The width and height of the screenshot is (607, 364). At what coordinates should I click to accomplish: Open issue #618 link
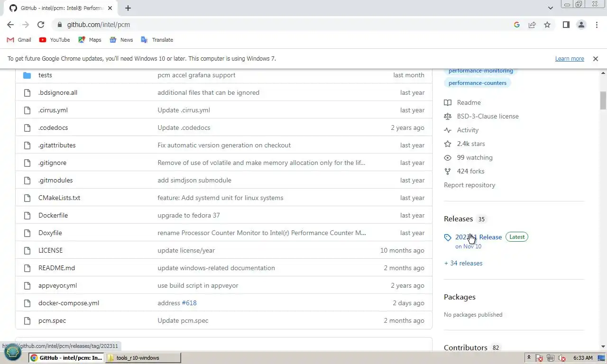tap(189, 303)
